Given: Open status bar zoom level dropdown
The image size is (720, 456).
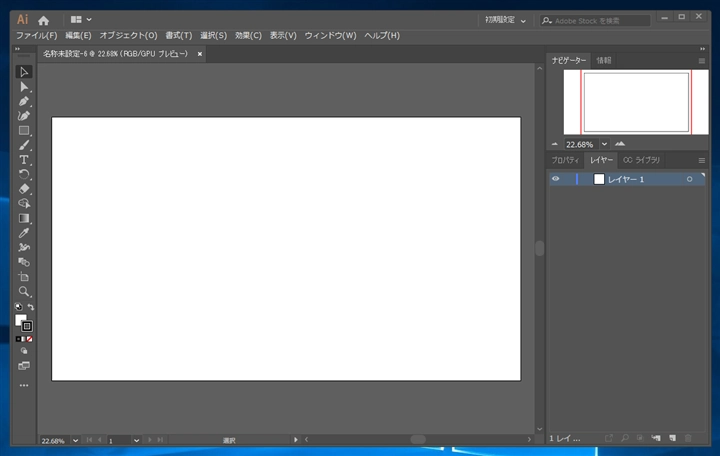Looking at the screenshot, I should [75, 440].
